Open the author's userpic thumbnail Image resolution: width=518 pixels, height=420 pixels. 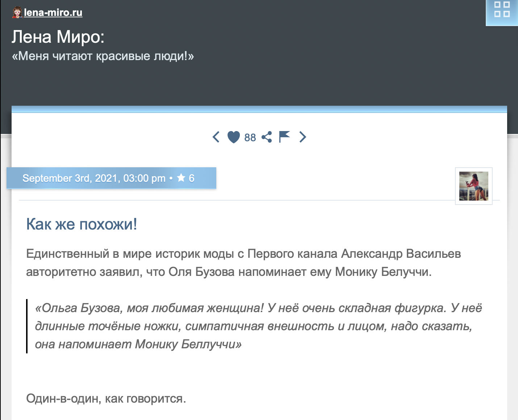(x=473, y=186)
